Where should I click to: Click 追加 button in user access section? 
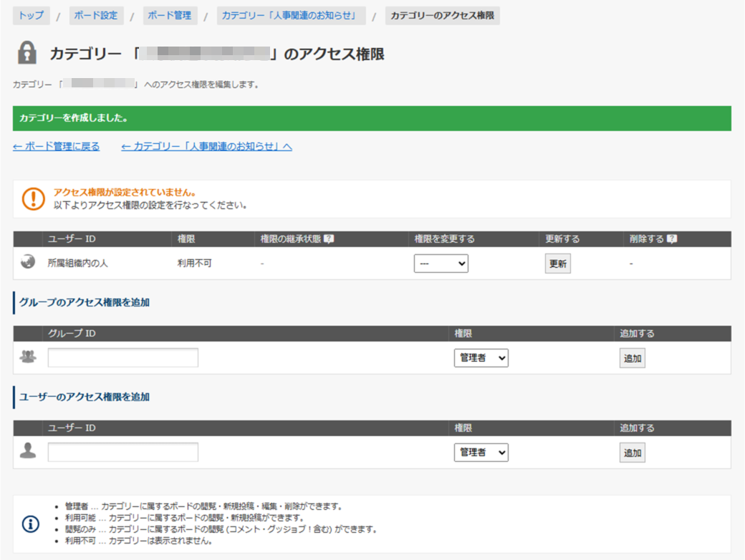[x=633, y=453]
